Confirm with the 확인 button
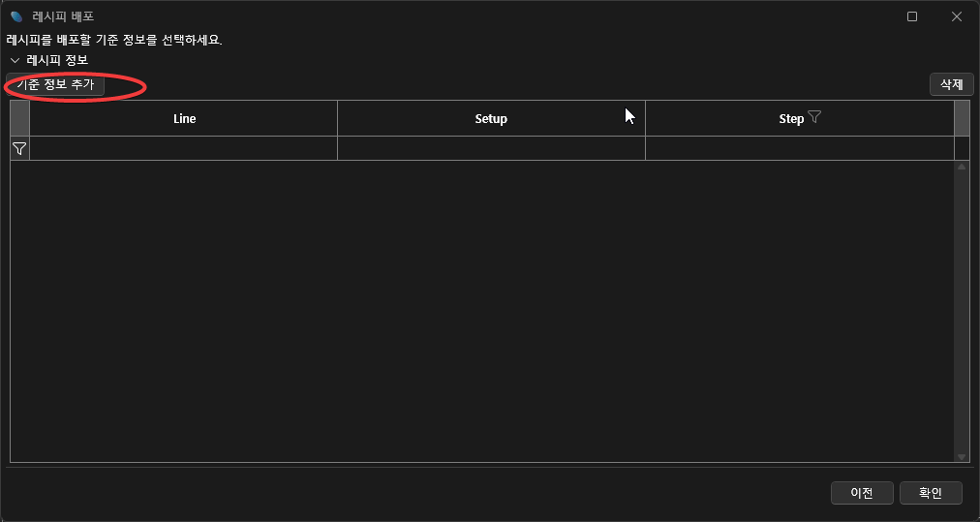The height and width of the screenshot is (522, 980). point(931,493)
